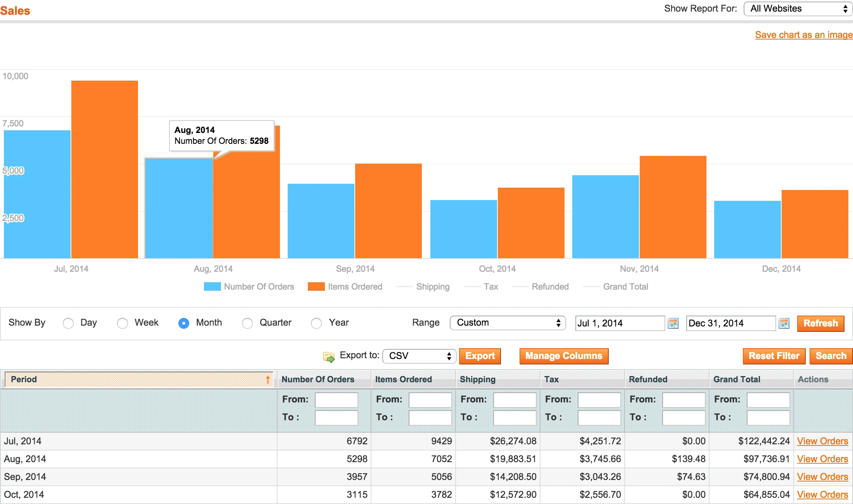853x504 pixels.
Task: Open the Range dropdown set to Custom
Action: pos(507,323)
